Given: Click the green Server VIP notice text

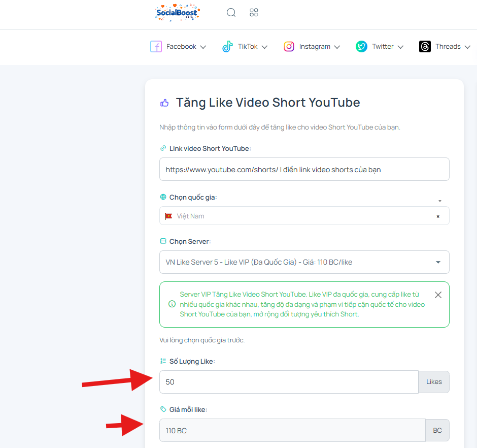Looking at the screenshot, I should point(302,304).
